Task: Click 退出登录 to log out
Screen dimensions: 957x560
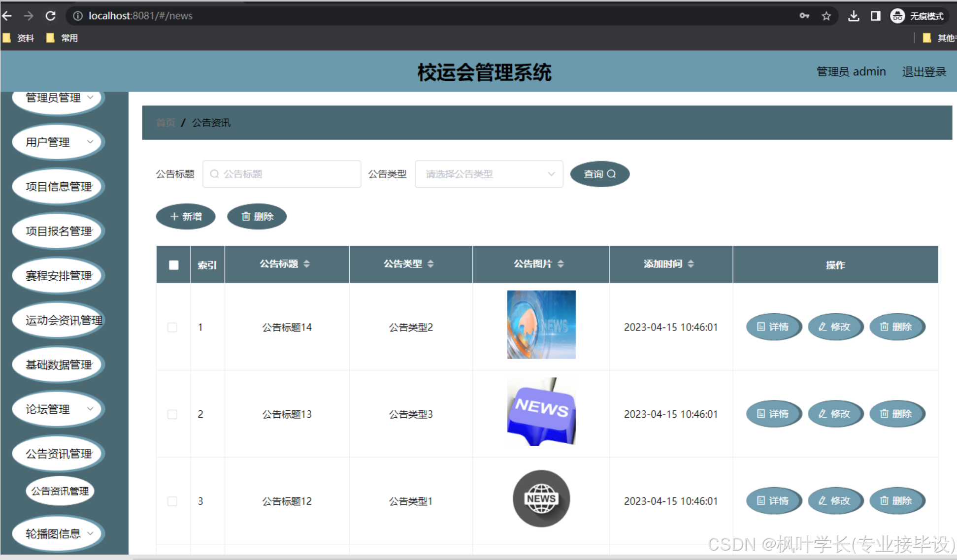Action: coord(924,72)
